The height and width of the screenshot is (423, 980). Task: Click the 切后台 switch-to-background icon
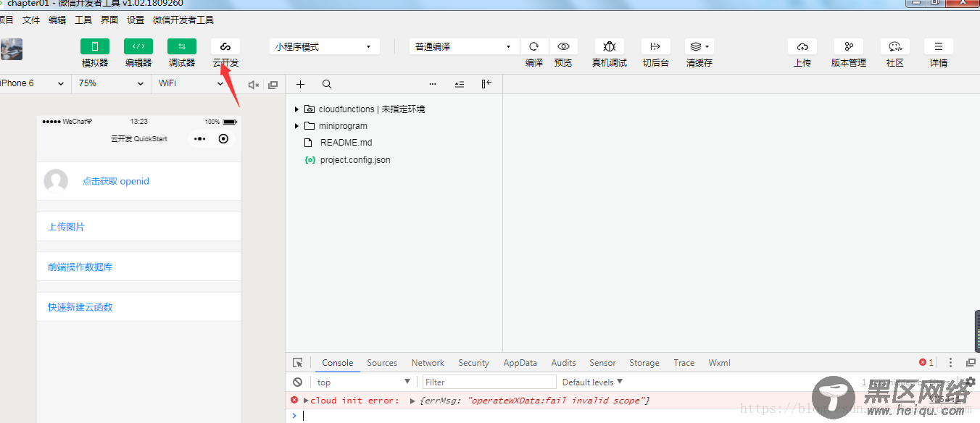(656, 46)
